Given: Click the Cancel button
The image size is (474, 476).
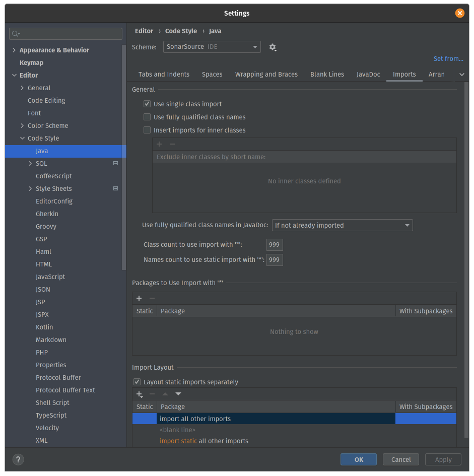Looking at the screenshot, I should tap(401, 459).
